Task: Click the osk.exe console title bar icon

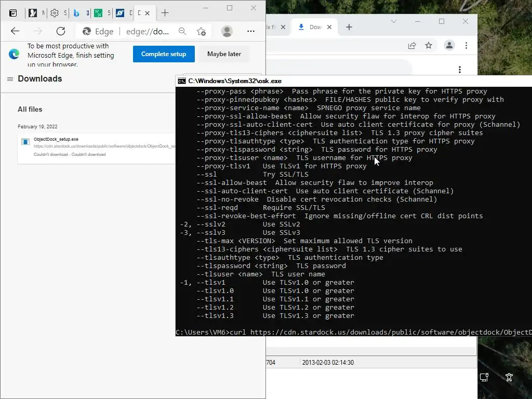Action: (x=182, y=81)
